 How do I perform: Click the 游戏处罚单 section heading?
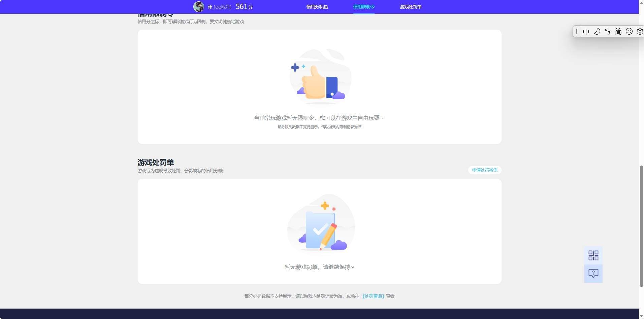156,162
